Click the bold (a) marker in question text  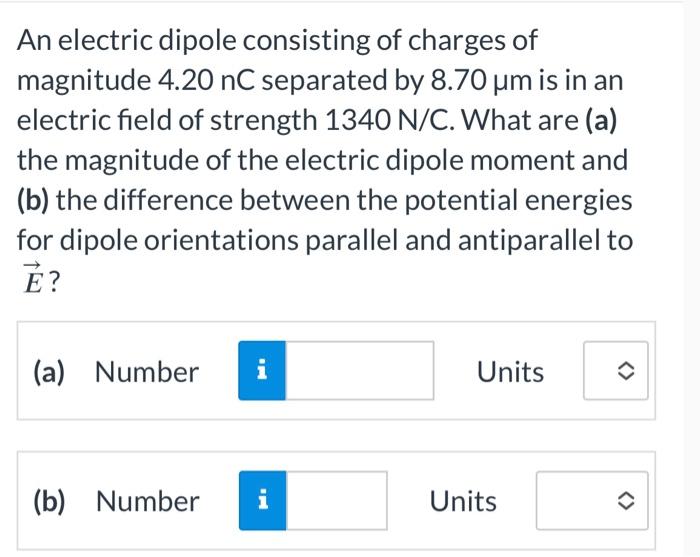pyautogui.click(x=601, y=121)
